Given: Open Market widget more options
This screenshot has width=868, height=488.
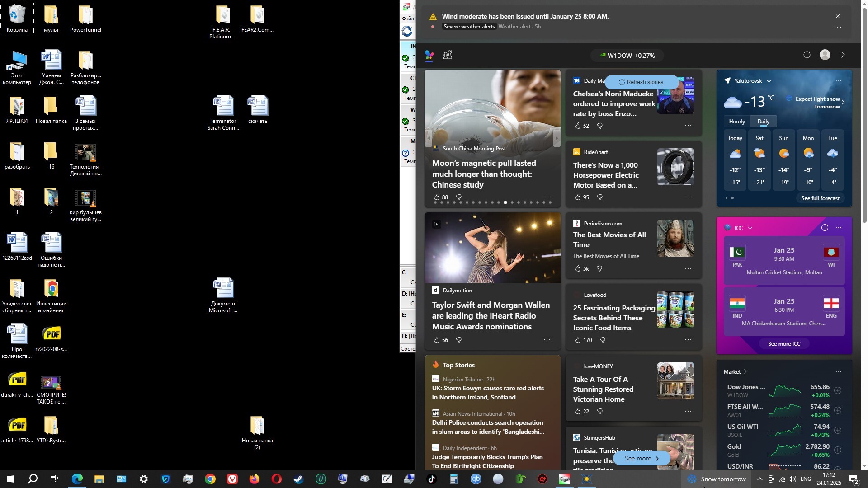Looking at the screenshot, I should coord(839,372).
